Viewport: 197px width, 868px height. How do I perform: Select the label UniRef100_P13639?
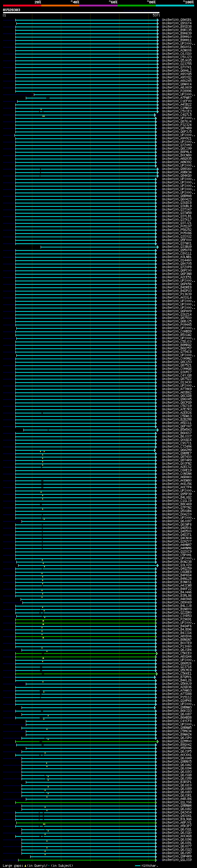(x=177, y=294)
